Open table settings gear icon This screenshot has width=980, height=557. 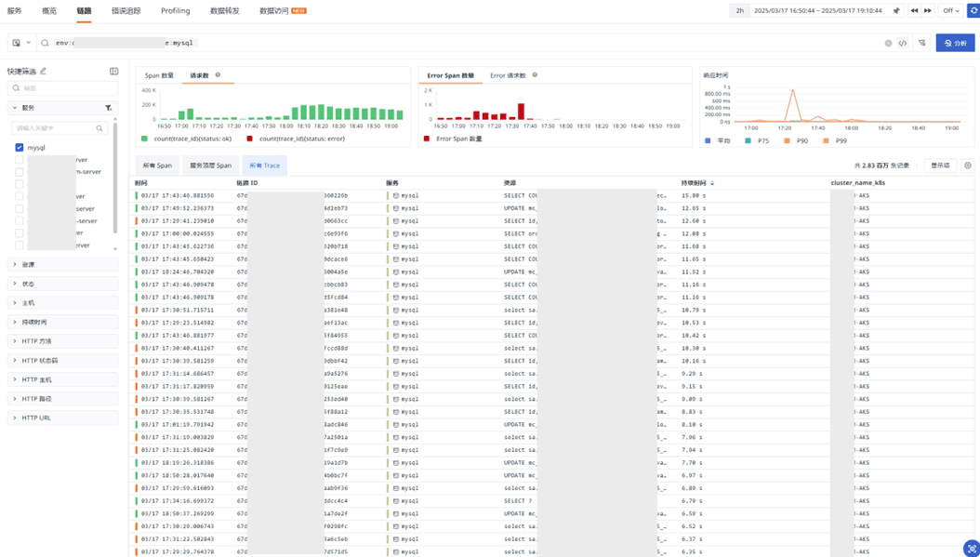[x=967, y=166]
